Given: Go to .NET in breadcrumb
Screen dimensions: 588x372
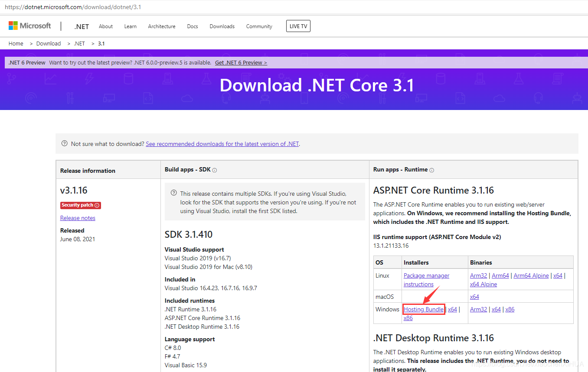Looking at the screenshot, I should (79, 44).
